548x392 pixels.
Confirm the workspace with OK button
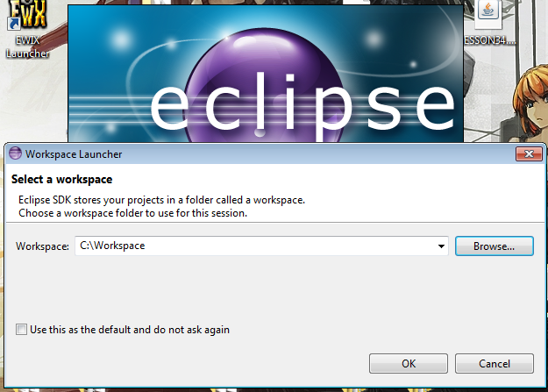[409, 364]
